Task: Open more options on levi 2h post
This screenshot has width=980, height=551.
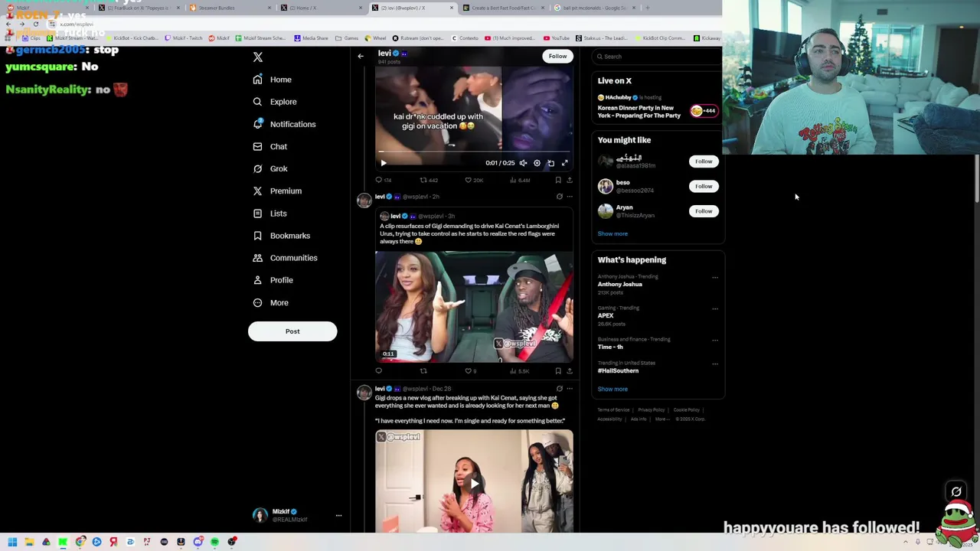Action: (569, 197)
